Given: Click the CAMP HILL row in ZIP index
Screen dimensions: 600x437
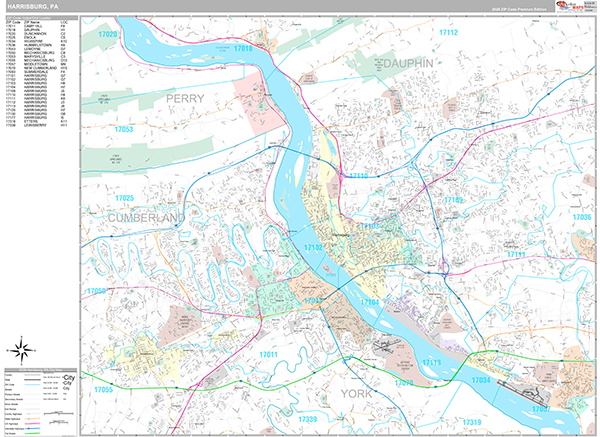Looking at the screenshot, I should [37, 26].
